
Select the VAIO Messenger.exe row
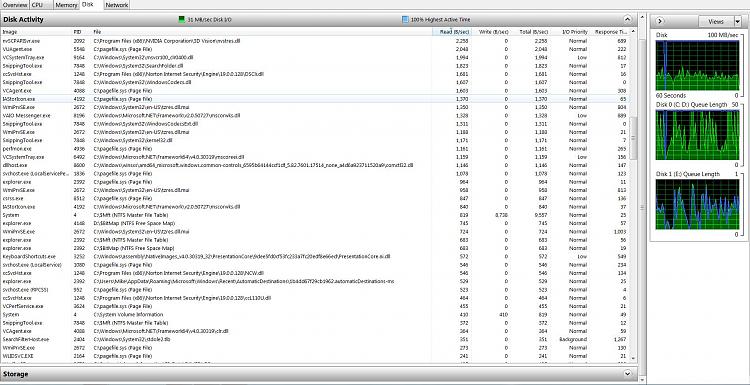(x=315, y=115)
